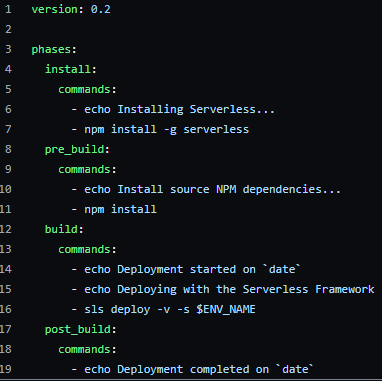Click the 'install:' key on line 4
This screenshot has height=381, width=382.
(x=71, y=69)
